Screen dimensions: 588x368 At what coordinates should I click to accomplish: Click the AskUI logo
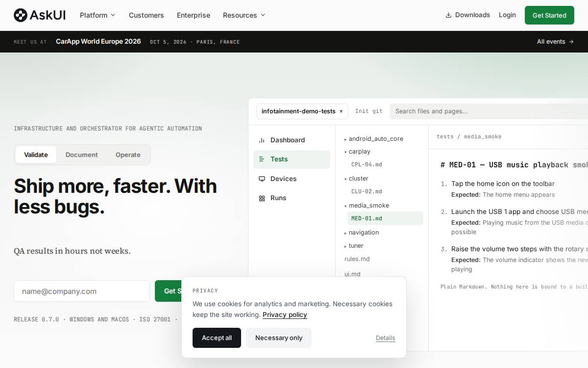tap(40, 15)
